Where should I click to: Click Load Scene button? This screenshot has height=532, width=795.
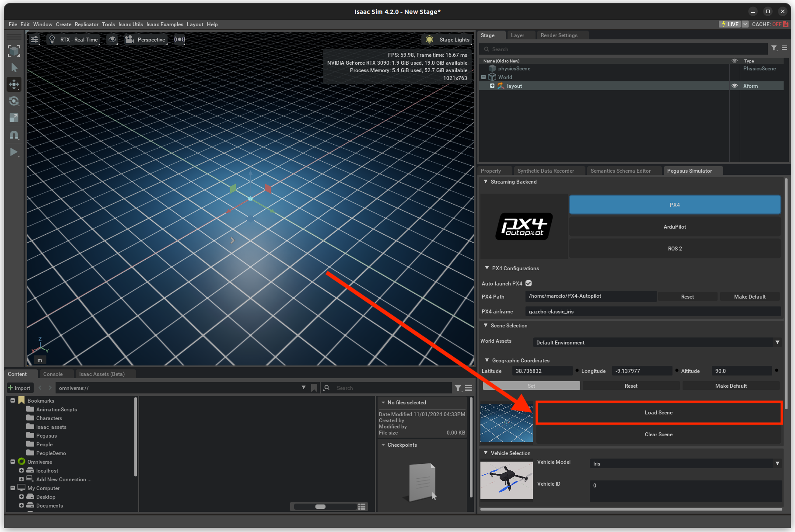pos(658,413)
